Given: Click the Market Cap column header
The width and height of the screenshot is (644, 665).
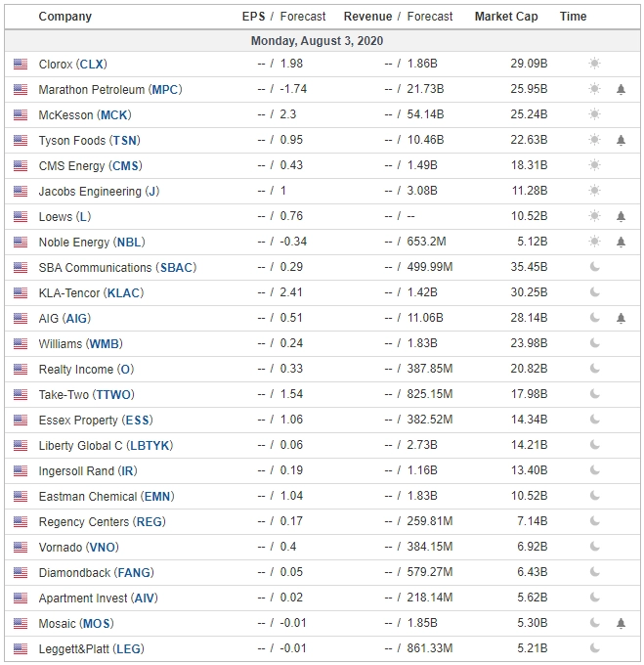Looking at the screenshot, I should coord(506,17).
